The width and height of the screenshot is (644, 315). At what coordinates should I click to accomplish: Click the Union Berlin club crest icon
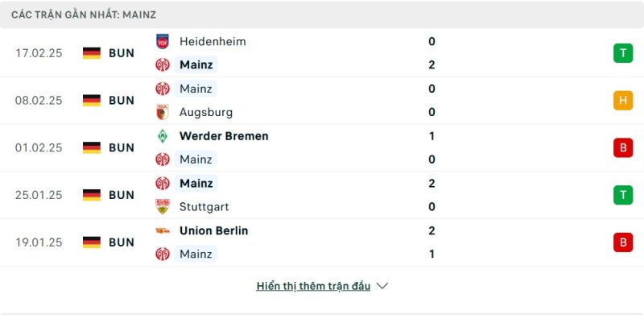(163, 230)
